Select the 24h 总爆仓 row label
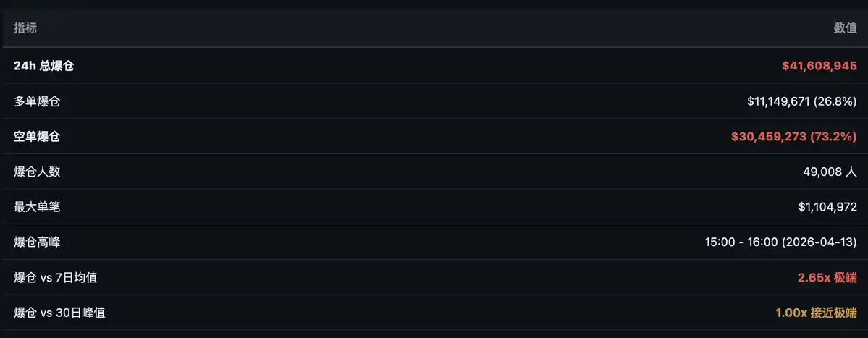 click(x=43, y=66)
